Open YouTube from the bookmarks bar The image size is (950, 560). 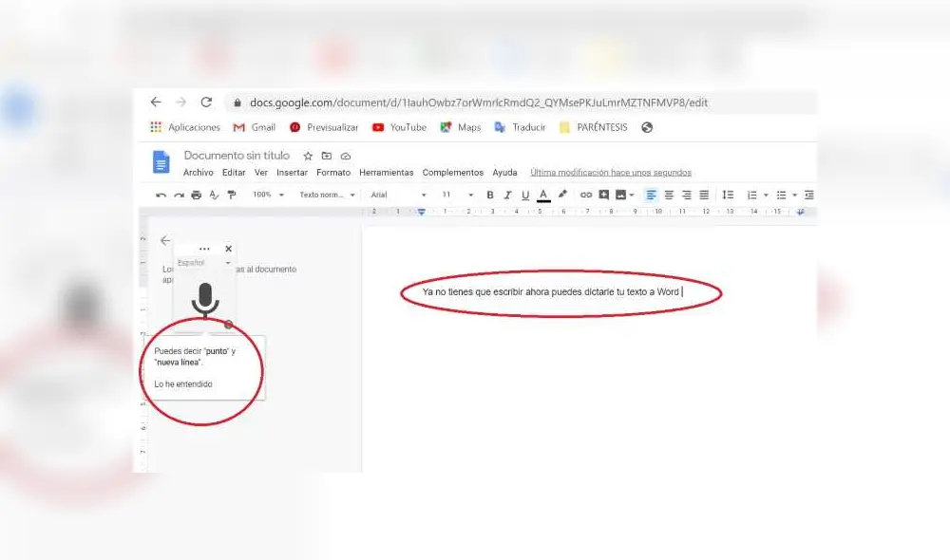coord(399,126)
